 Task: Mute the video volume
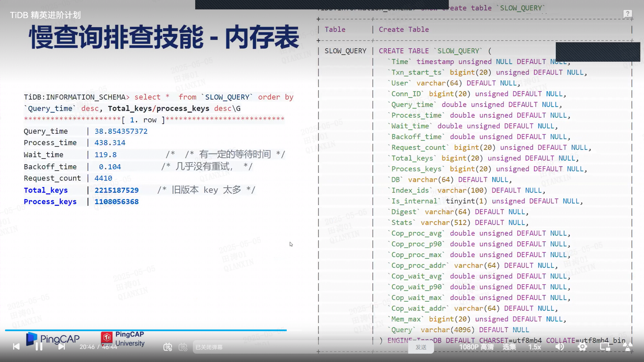click(x=559, y=347)
